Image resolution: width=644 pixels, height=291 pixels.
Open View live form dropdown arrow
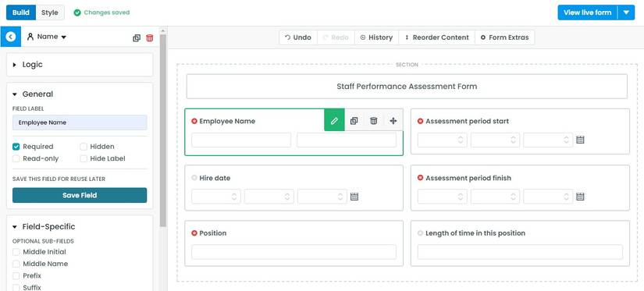click(626, 12)
